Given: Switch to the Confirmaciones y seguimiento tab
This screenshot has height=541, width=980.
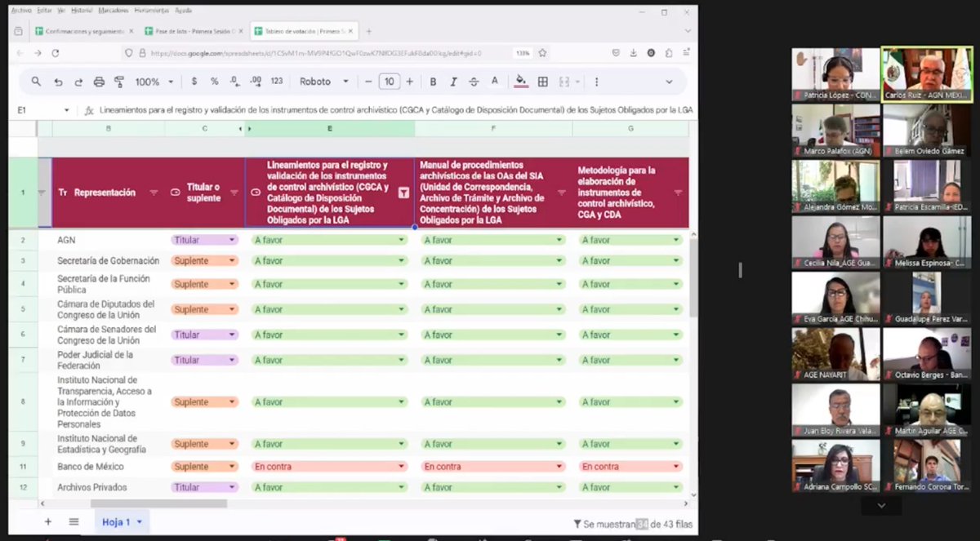Looking at the screenshot, I should click(83, 31).
